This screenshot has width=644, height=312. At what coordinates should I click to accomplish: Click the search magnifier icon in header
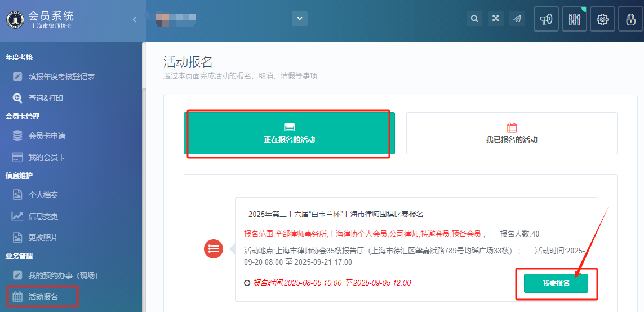tap(475, 19)
